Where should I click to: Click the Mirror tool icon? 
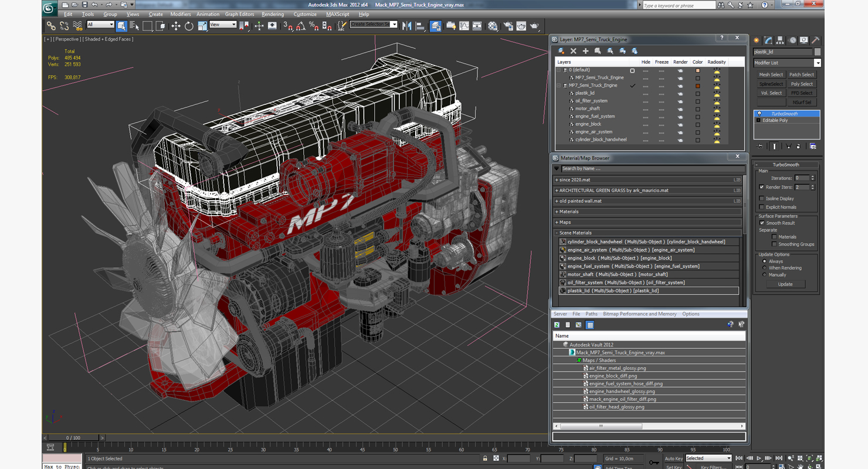[x=406, y=26]
